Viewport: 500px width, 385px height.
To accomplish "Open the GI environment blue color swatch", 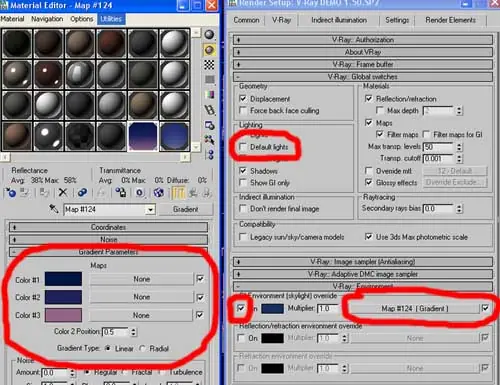I will (272, 308).
